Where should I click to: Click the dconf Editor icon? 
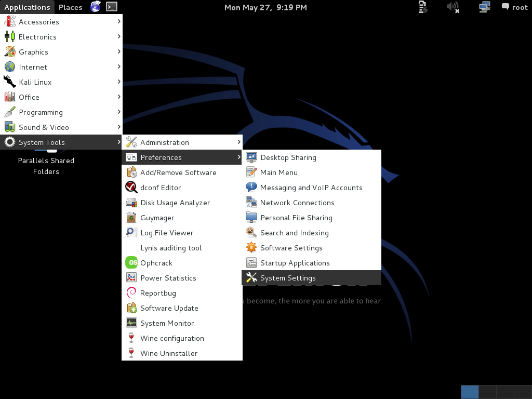pos(131,187)
